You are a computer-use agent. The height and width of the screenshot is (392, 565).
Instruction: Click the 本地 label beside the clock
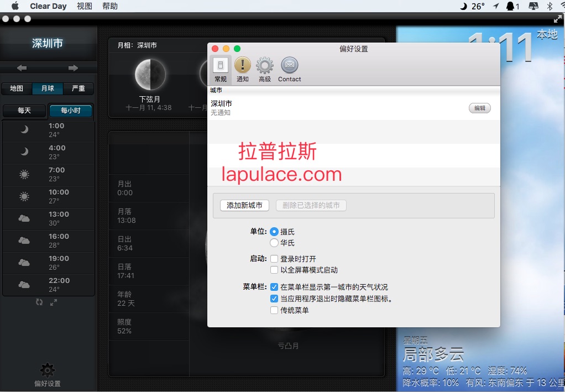(547, 34)
